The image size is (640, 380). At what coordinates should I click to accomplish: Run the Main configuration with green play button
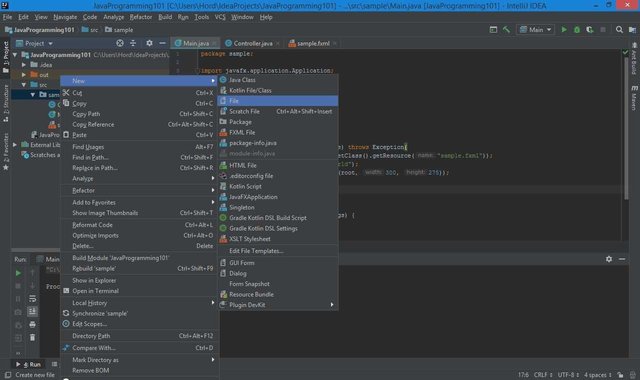[x=564, y=30]
